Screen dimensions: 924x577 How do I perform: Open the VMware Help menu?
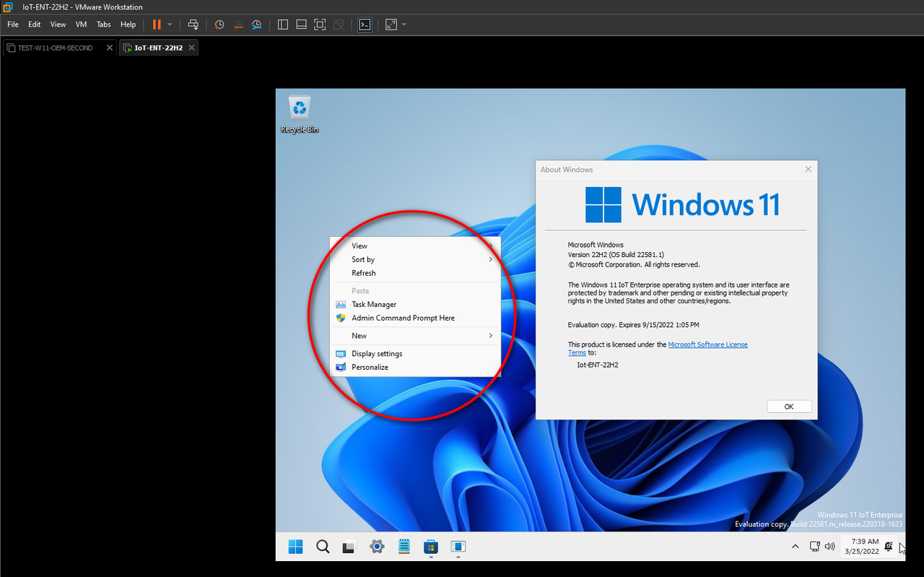[128, 25]
